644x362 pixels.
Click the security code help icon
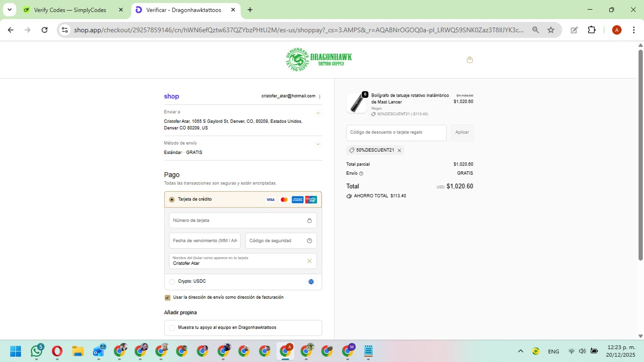click(x=309, y=241)
